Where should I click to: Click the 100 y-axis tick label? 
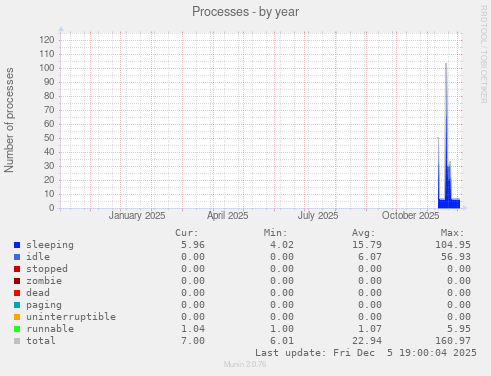[x=47, y=68]
